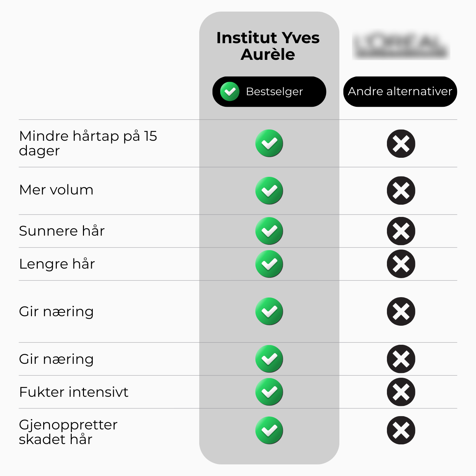The image size is (476, 476).
Task: Click the black X for Mindre hårtap
Action: pos(401,144)
